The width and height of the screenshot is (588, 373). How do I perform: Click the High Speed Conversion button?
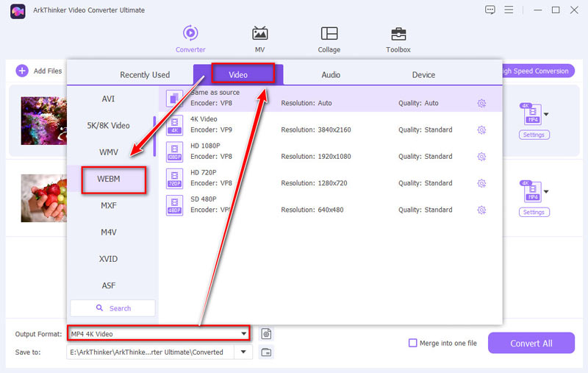tap(538, 71)
